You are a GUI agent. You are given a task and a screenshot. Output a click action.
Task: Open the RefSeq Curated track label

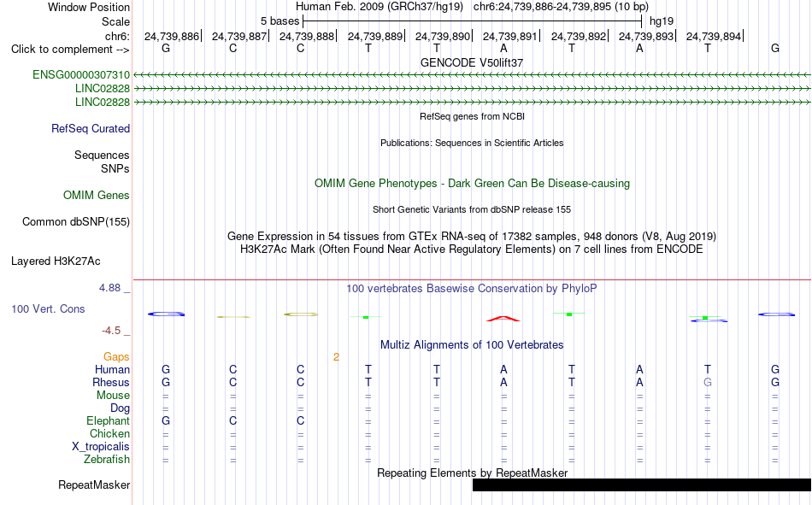[90, 128]
